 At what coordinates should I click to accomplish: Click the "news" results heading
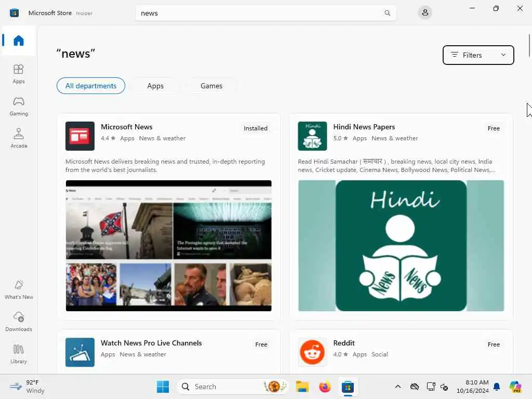point(76,54)
